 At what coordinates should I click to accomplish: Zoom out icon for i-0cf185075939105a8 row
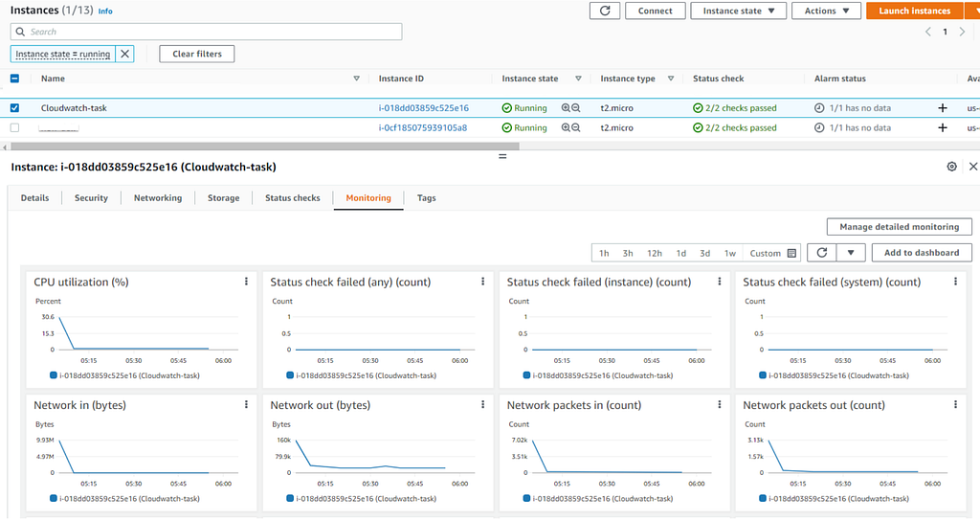pyautogui.click(x=575, y=127)
